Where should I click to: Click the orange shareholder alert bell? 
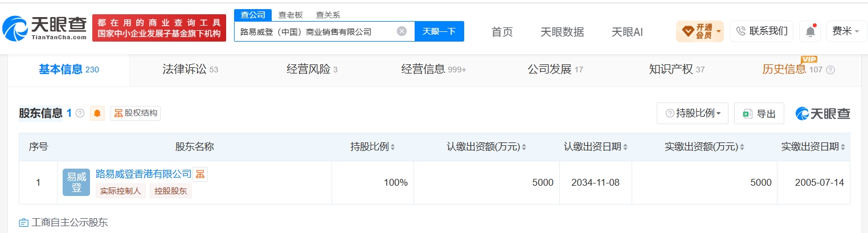97,113
